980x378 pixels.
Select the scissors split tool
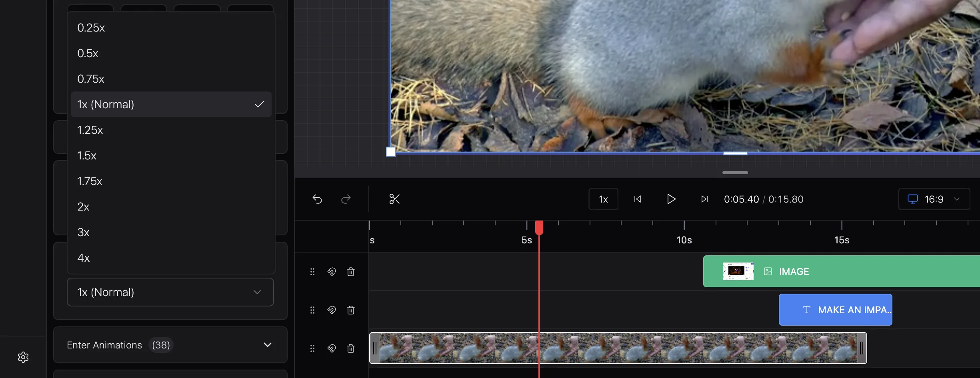(x=394, y=199)
